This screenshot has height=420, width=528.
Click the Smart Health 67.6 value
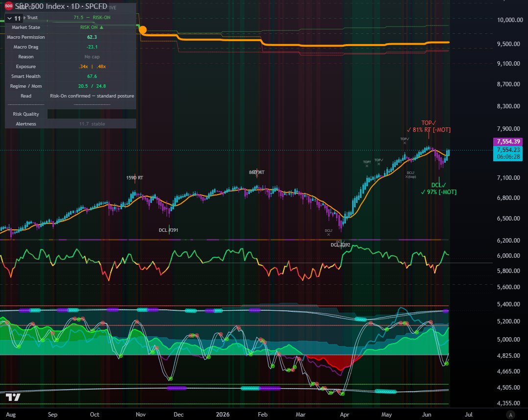click(92, 76)
